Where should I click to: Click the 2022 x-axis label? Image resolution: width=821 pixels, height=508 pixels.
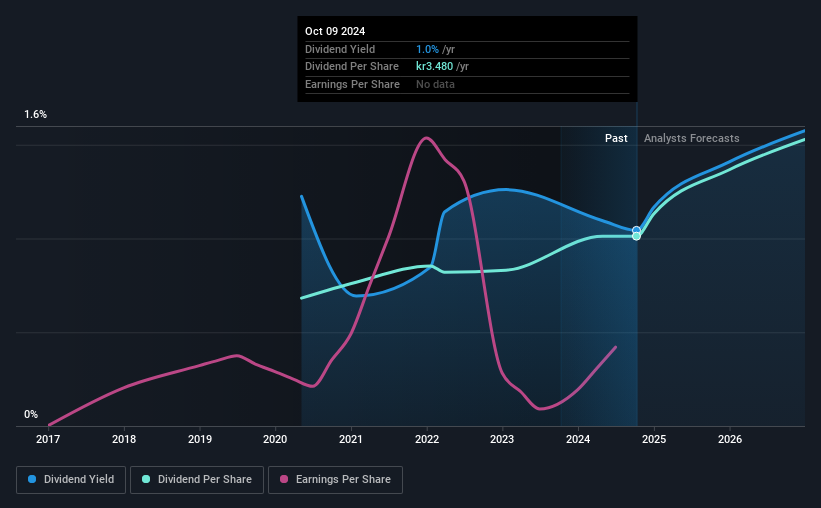(x=427, y=439)
